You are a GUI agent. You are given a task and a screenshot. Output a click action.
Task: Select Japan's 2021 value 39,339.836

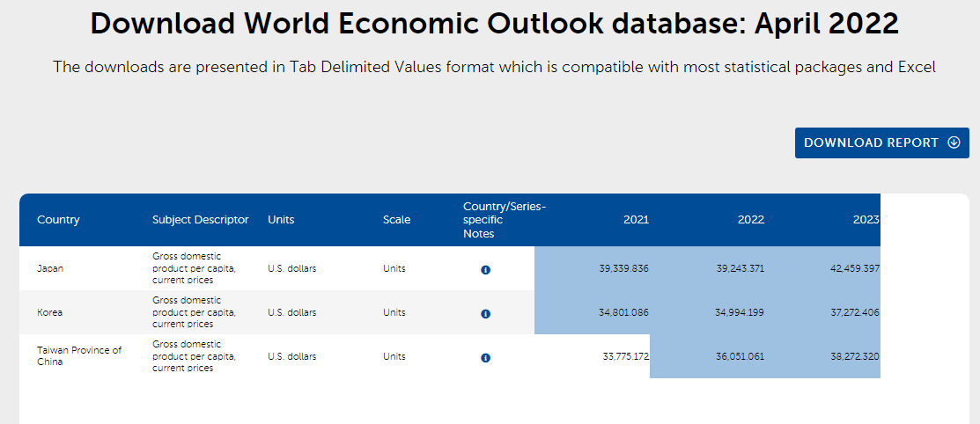(x=623, y=268)
